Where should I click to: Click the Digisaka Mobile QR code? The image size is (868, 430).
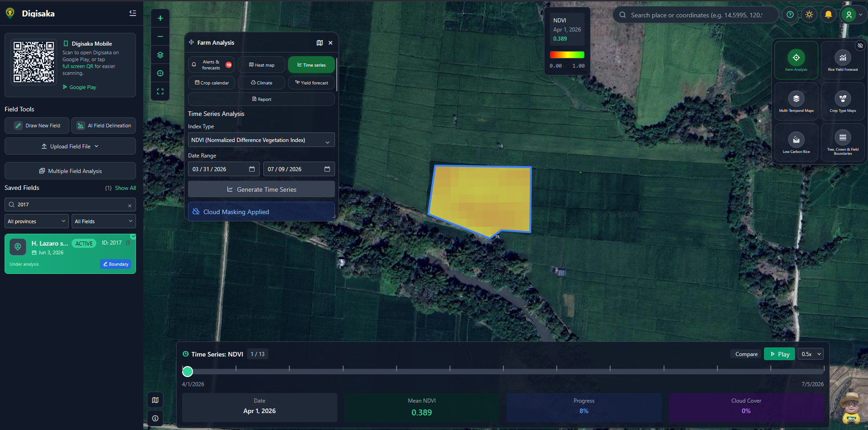coord(34,62)
